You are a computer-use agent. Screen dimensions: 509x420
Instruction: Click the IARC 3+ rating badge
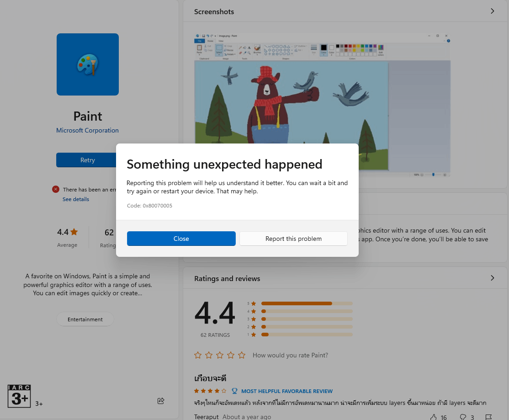[x=19, y=396]
